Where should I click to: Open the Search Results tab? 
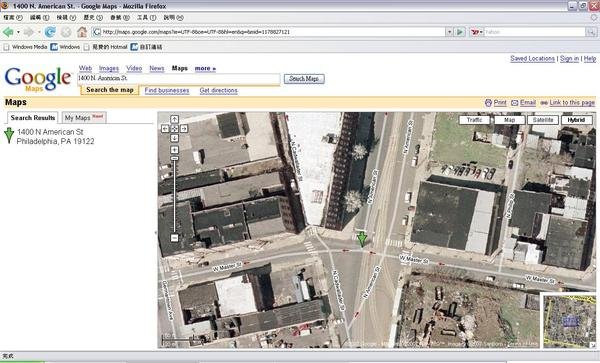coord(33,118)
